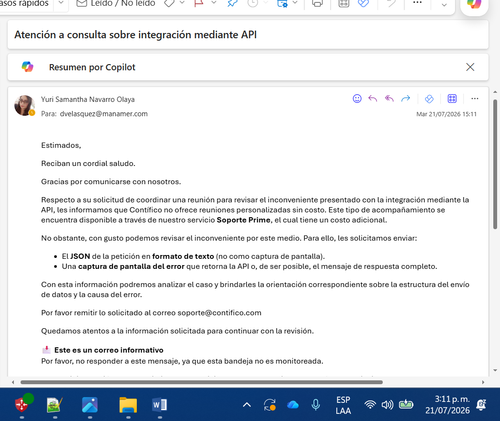Show hidden tray icons chevron

click(x=247, y=405)
